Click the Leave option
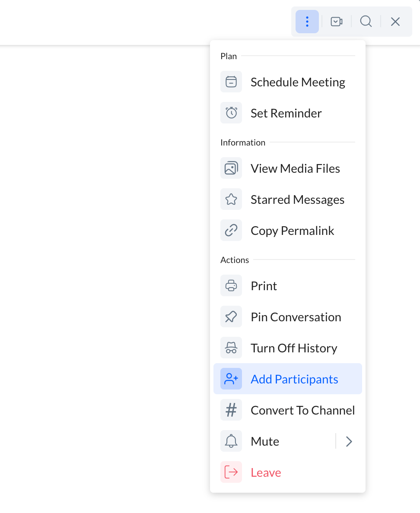Screen dimensions: 420x513 click(x=266, y=472)
